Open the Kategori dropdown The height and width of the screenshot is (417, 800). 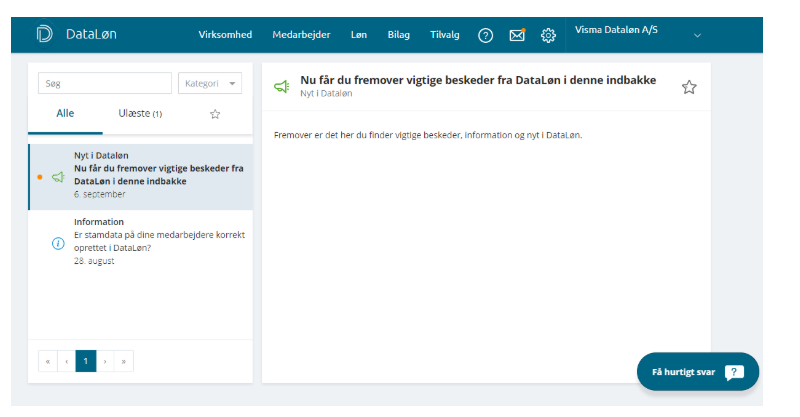click(210, 83)
